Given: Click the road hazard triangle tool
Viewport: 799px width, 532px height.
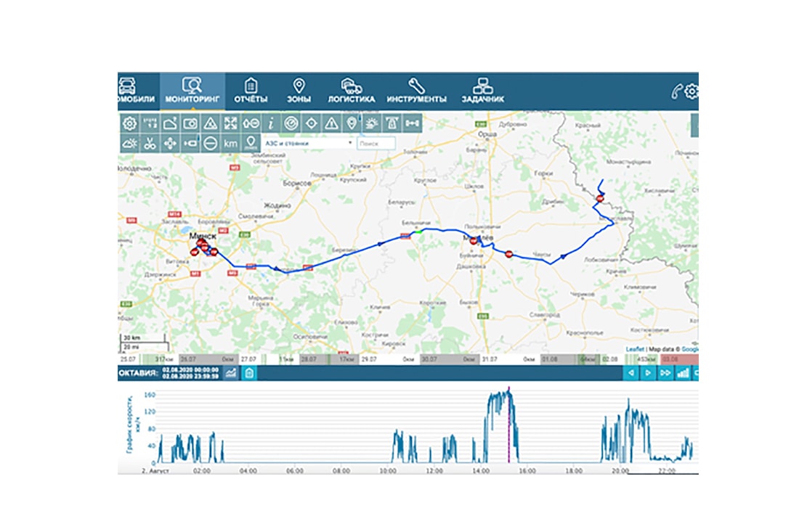Looking at the screenshot, I should coord(211,123).
